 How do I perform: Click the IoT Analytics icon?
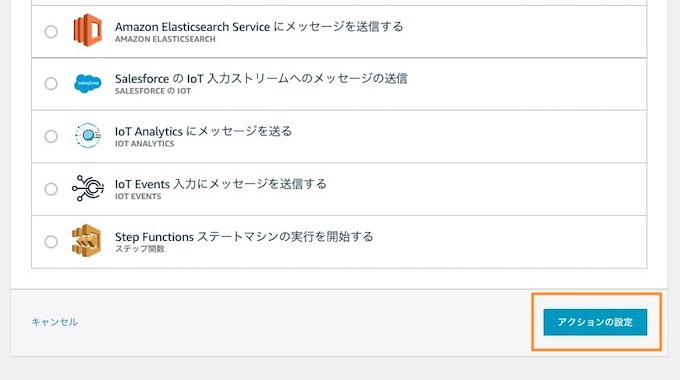(88, 135)
